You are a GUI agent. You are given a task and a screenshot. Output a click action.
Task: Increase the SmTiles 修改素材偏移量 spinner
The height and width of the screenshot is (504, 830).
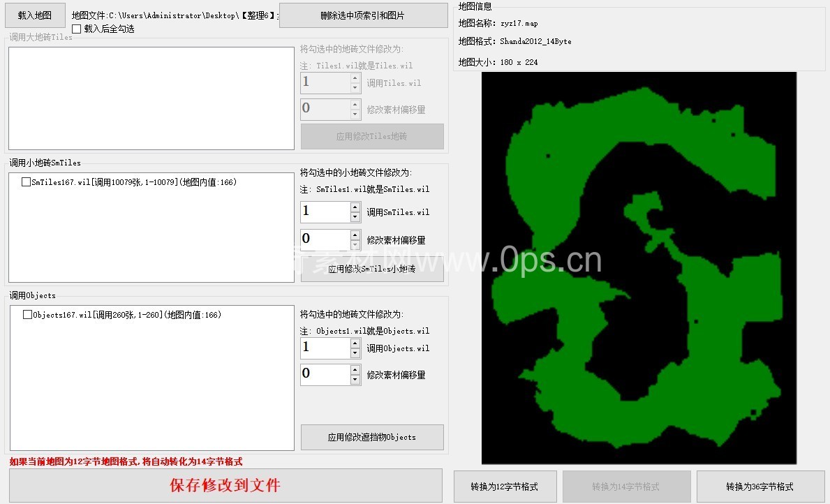point(355,235)
